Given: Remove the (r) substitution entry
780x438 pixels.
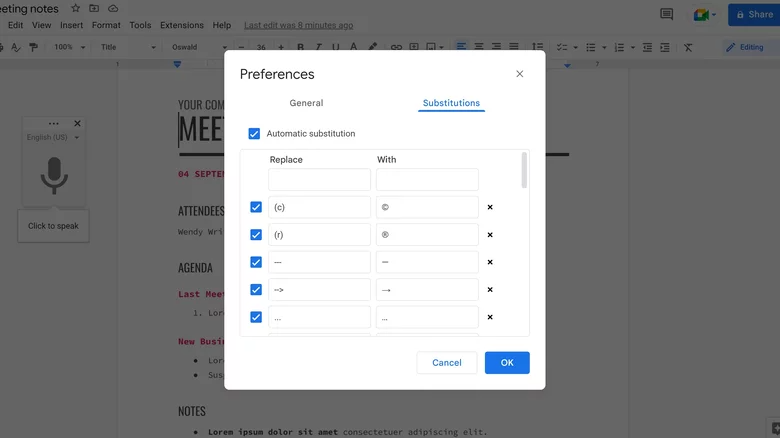Looking at the screenshot, I should [x=490, y=235].
